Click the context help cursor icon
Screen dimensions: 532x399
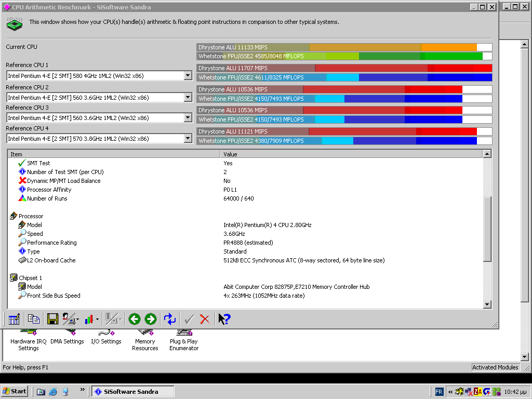pyautogui.click(x=224, y=319)
